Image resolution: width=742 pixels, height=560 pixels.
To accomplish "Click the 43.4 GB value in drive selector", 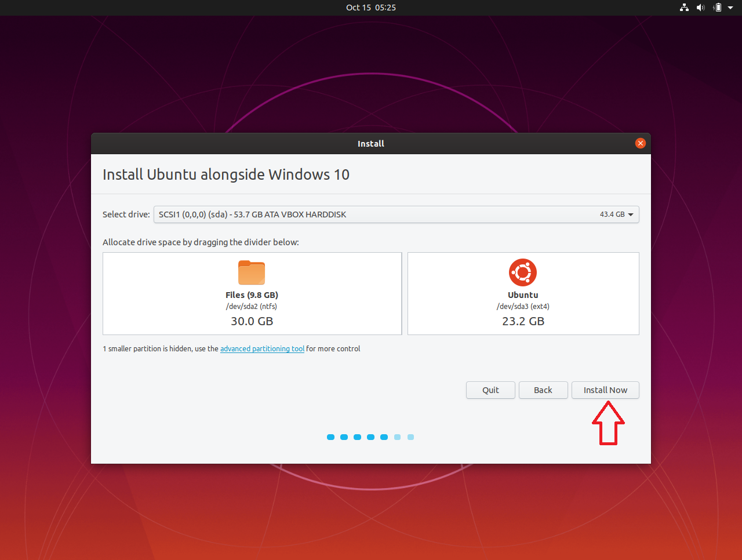I will [x=612, y=214].
